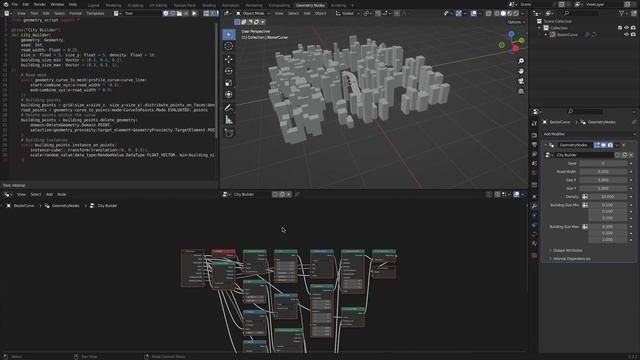640x360 pixels.
Task: Open the File menu
Action: tap(15, 4)
